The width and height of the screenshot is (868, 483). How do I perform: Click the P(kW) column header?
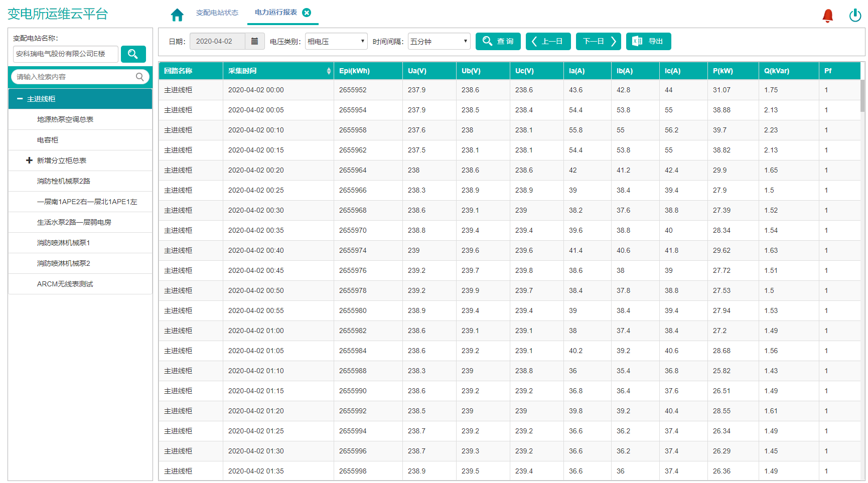pyautogui.click(x=733, y=71)
